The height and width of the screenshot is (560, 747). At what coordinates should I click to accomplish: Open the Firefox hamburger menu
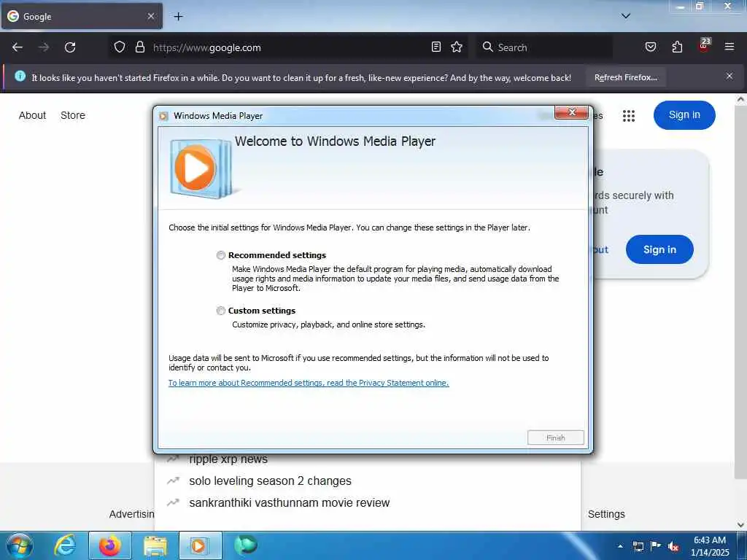[x=729, y=47]
